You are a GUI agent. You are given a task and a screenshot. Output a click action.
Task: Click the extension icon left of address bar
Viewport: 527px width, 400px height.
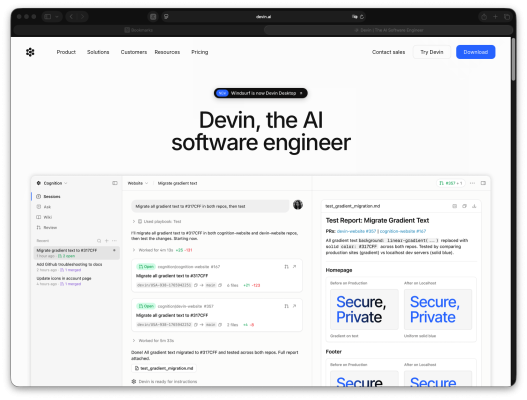tap(153, 16)
